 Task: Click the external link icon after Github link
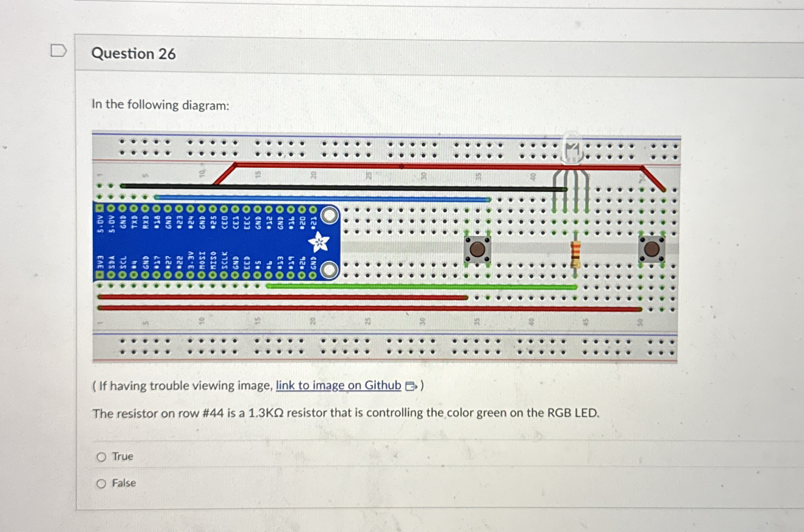point(410,386)
